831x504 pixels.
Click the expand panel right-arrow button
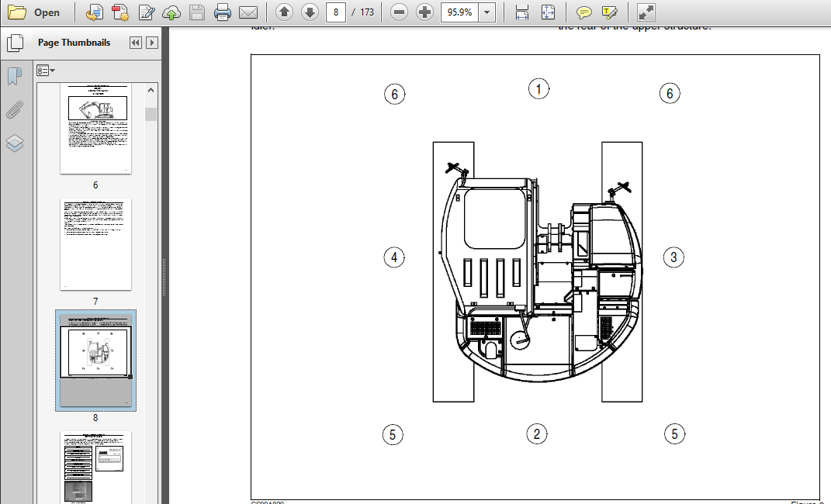click(152, 43)
